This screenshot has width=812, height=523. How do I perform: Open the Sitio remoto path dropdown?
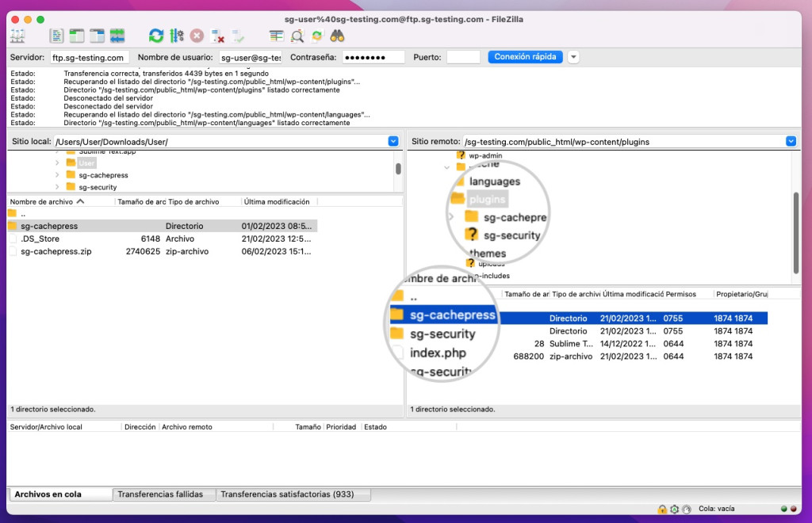[791, 141]
